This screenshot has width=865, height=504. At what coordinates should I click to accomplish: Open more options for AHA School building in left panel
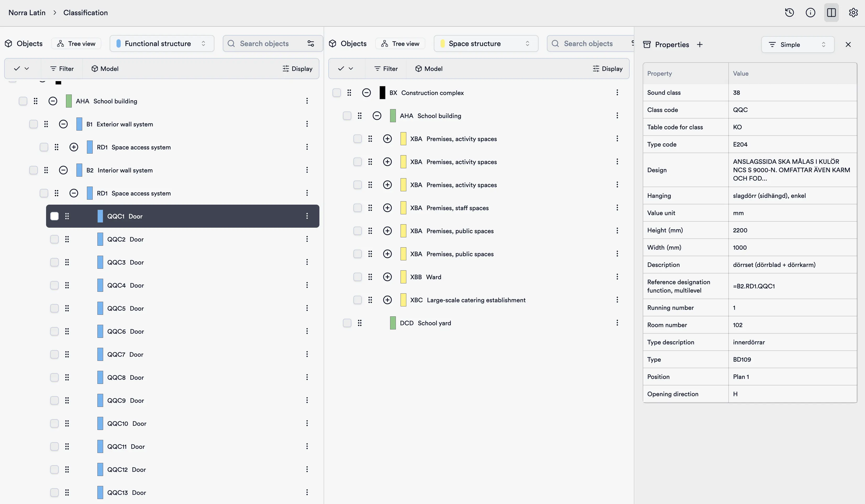coord(307,101)
